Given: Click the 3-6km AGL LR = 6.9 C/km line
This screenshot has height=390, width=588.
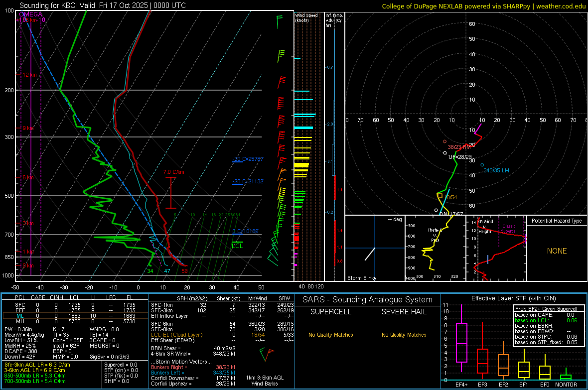Looking at the screenshot, I should [34, 370].
